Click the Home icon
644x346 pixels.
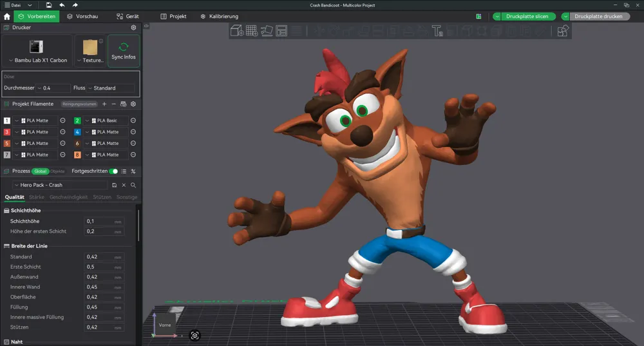click(x=7, y=17)
